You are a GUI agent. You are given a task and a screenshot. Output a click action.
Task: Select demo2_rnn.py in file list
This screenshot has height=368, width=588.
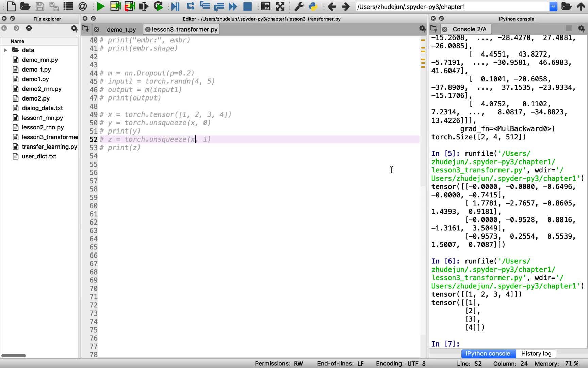pos(42,89)
